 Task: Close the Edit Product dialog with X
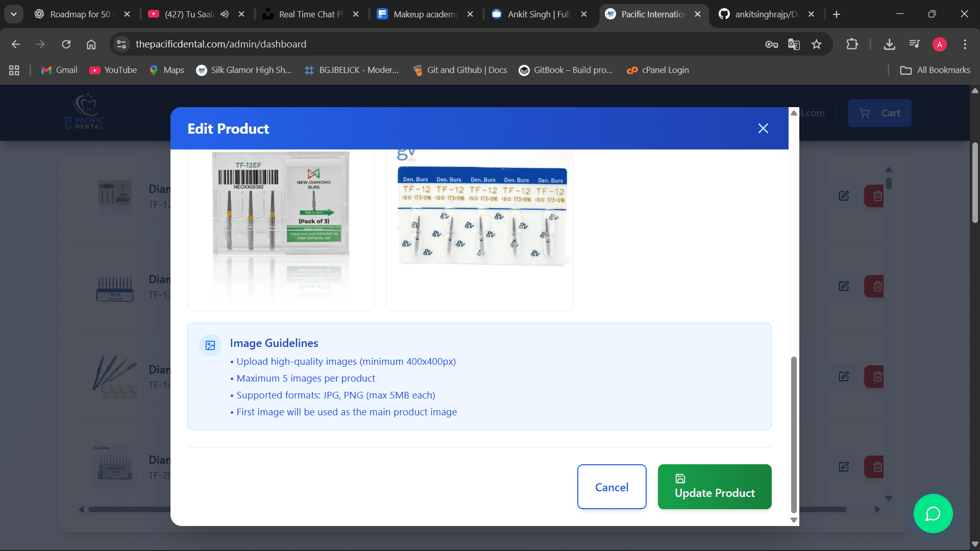(763, 129)
